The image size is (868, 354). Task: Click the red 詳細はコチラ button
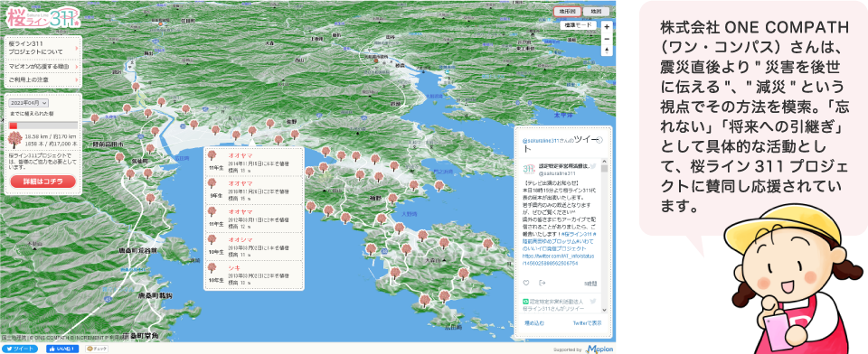(x=42, y=181)
